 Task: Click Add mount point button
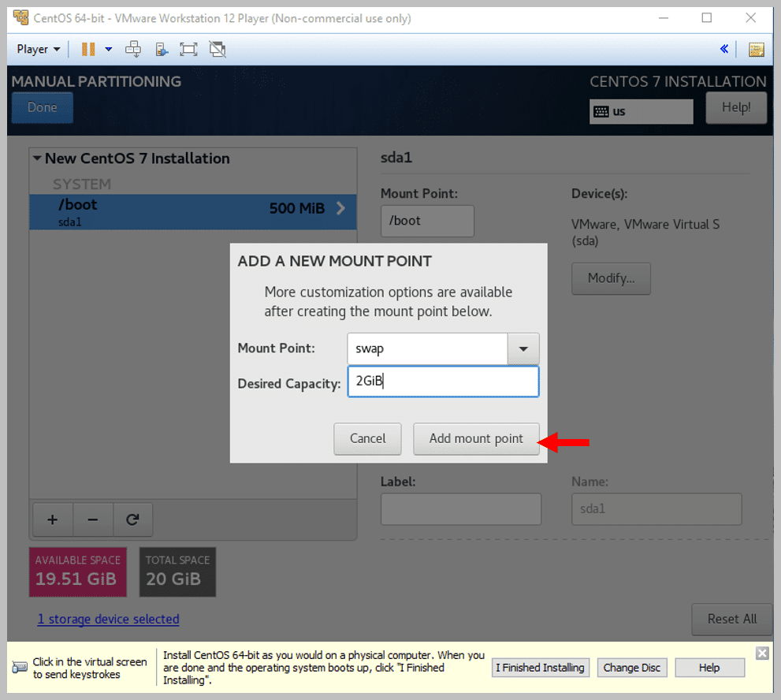pyautogui.click(x=476, y=439)
